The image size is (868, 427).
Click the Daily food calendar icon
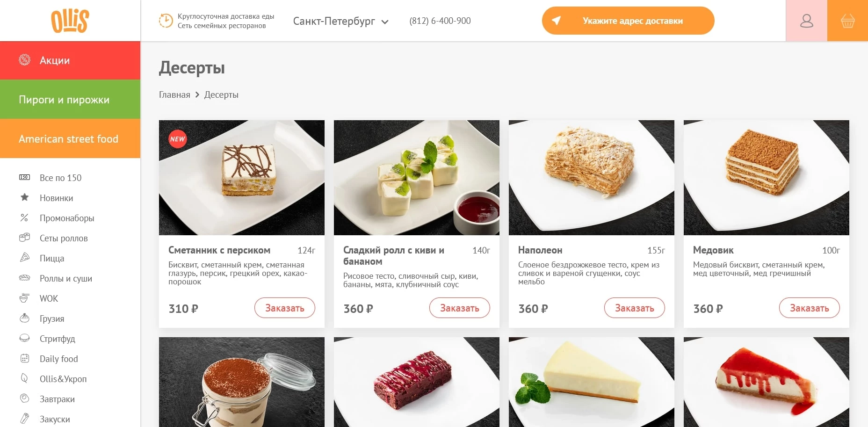click(24, 358)
